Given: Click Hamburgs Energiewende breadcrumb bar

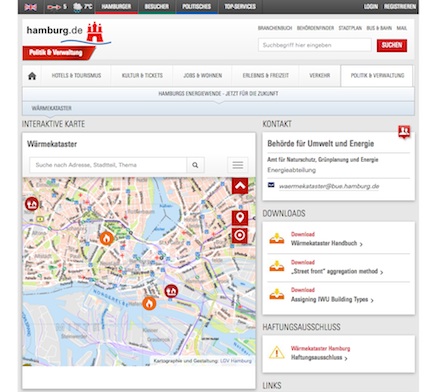Looking at the screenshot, I should tap(218, 94).
